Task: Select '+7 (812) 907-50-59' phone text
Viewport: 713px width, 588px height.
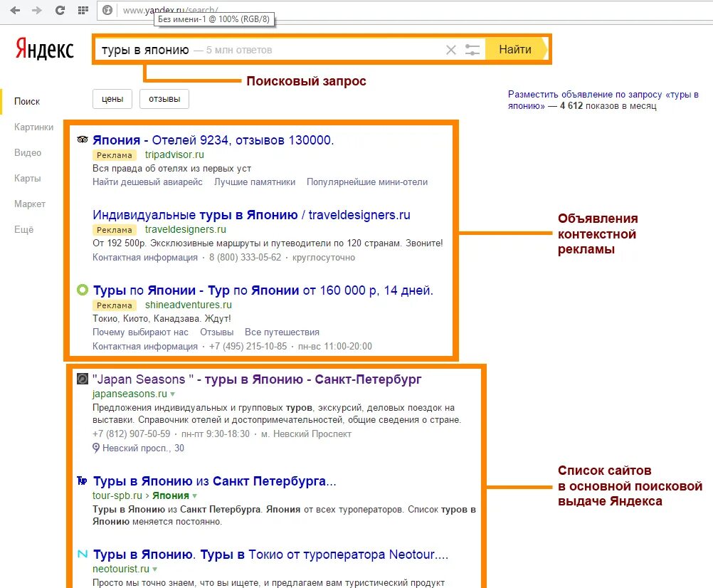Action: (132, 434)
